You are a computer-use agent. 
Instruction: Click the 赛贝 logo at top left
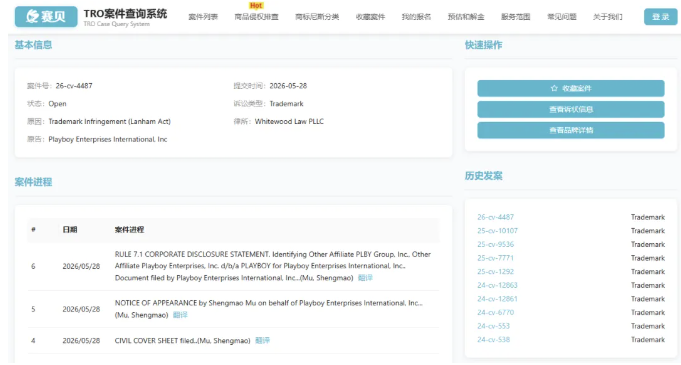pyautogui.click(x=46, y=17)
